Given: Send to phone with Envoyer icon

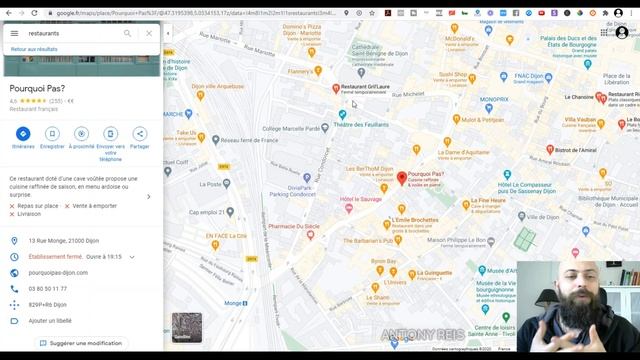Looking at the screenshot, I should point(111,134).
